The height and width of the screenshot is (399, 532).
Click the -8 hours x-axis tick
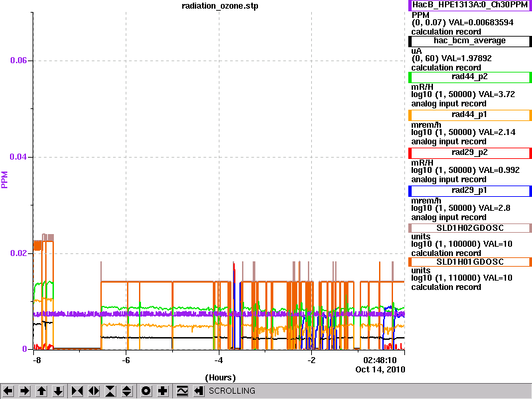pos(37,360)
